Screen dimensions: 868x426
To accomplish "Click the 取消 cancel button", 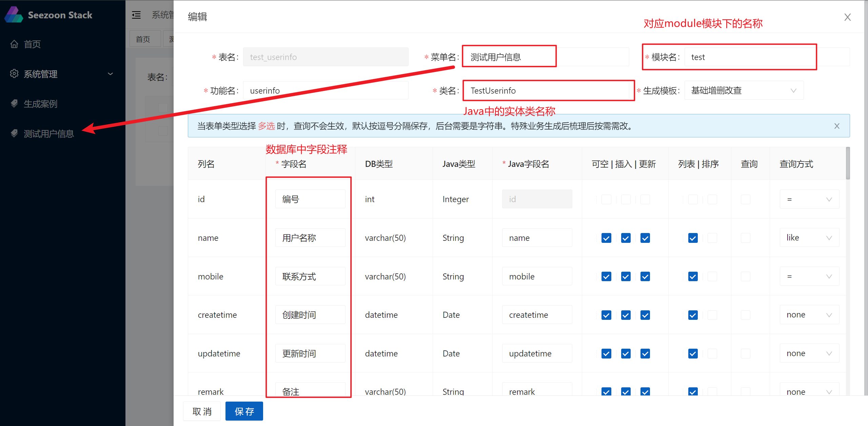I will pyautogui.click(x=202, y=411).
